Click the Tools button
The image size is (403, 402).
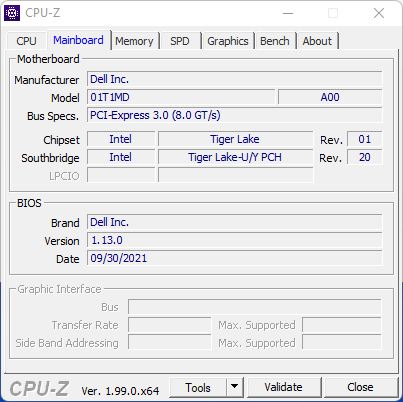click(x=198, y=387)
